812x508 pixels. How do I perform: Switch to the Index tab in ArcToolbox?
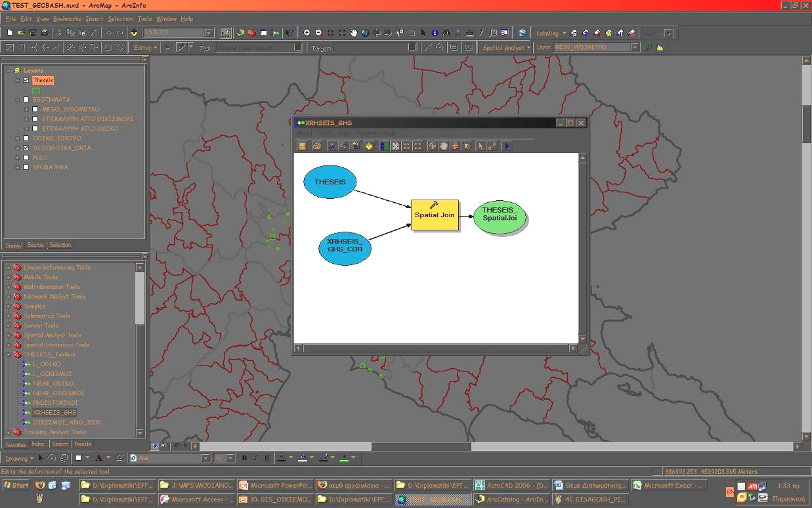click(x=38, y=444)
